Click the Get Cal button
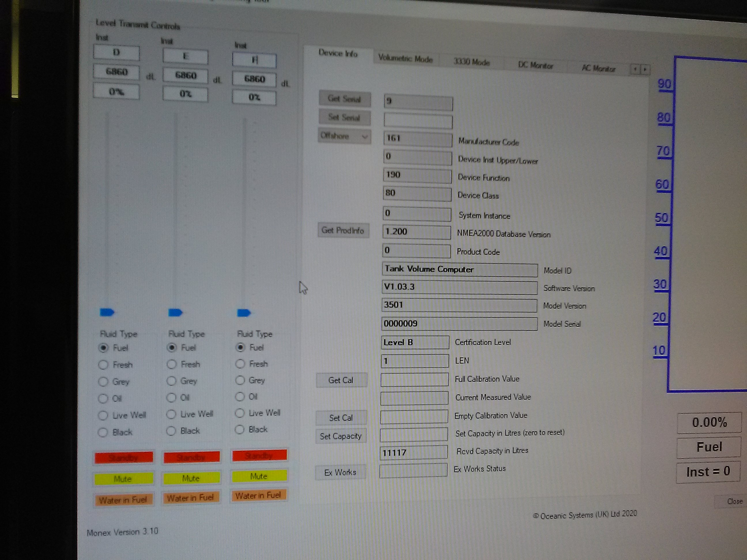The height and width of the screenshot is (560, 747). pyautogui.click(x=341, y=380)
